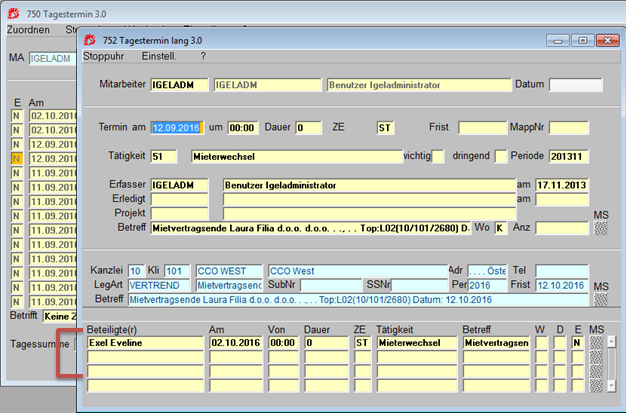The width and height of the screenshot is (626, 413).
Task: Click Betreff field Mietvertragsende Laura Filia
Action: coord(311,228)
